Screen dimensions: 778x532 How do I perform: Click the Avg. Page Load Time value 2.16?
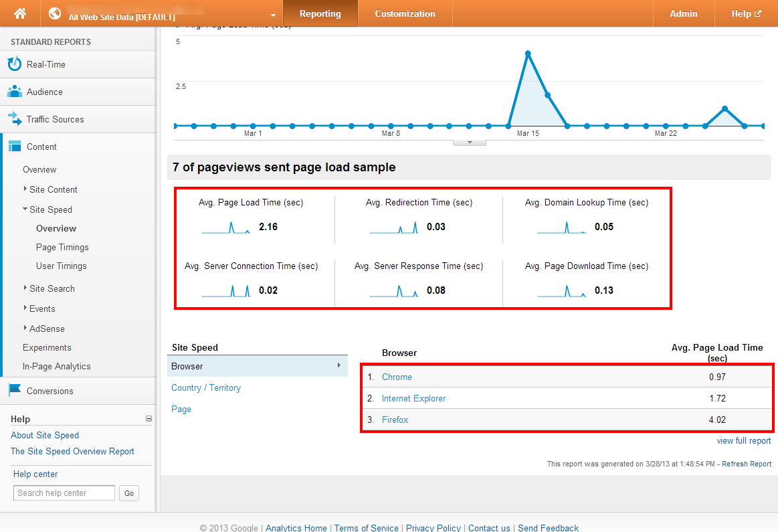pos(268,227)
